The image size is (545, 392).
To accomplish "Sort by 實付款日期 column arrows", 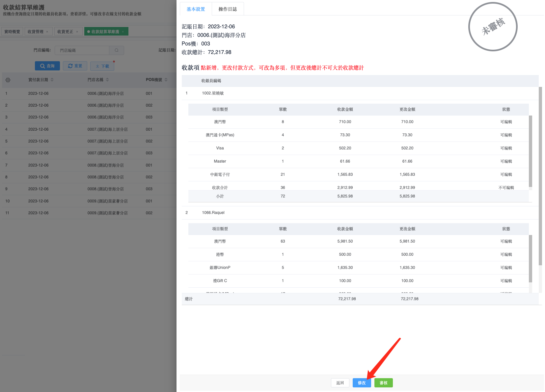I will click(x=52, y=80).
